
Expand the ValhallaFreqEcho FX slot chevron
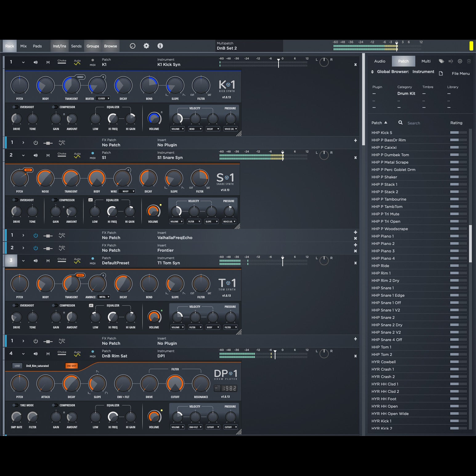pos(23,235)
